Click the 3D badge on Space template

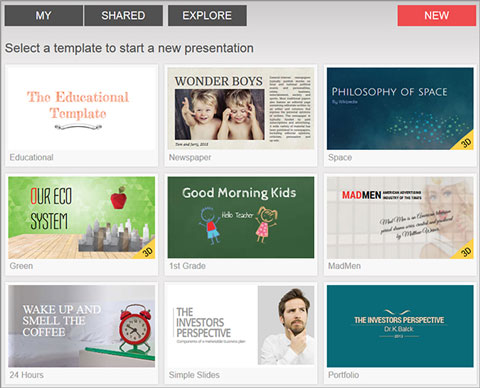click(466, 142)
